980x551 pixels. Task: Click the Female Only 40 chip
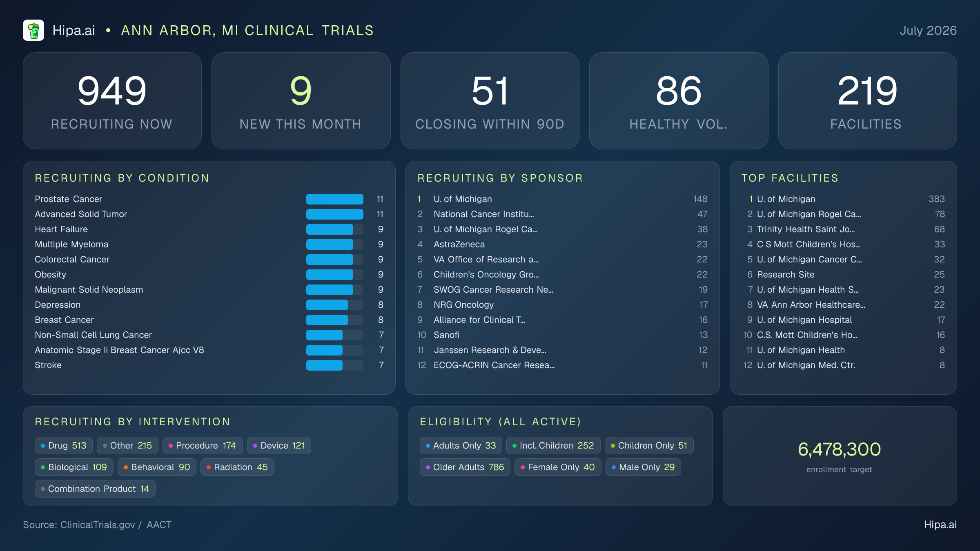click(558, 467)
